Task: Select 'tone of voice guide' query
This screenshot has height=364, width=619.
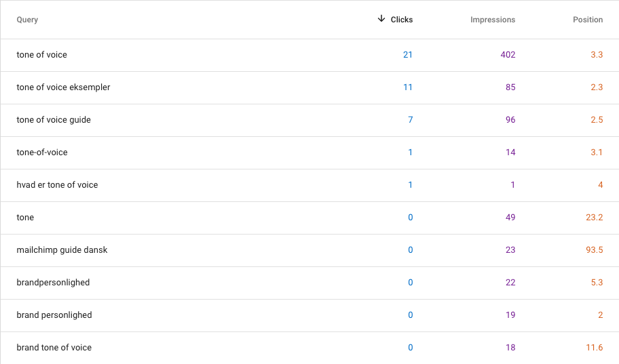Action: tap(54, 120)
